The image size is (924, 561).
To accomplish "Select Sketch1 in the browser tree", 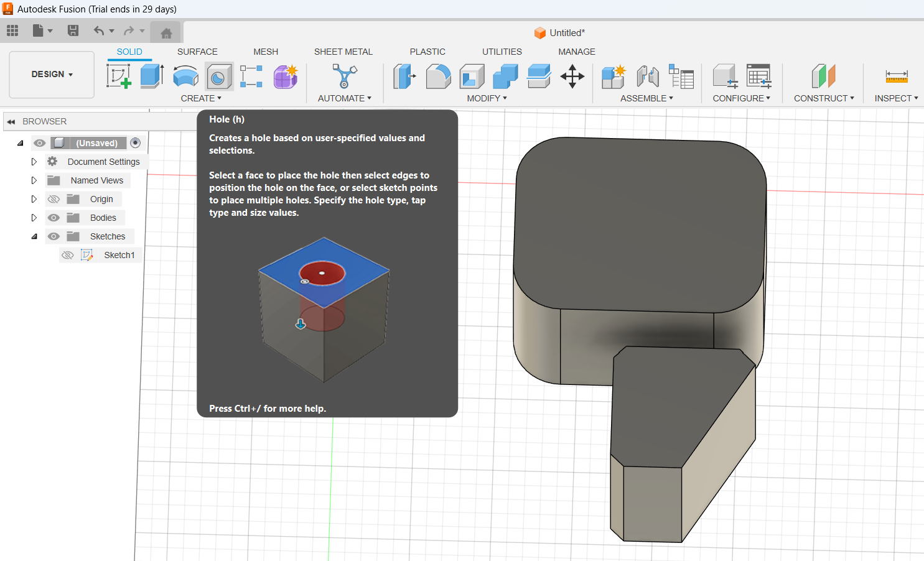I will (119, 255).
